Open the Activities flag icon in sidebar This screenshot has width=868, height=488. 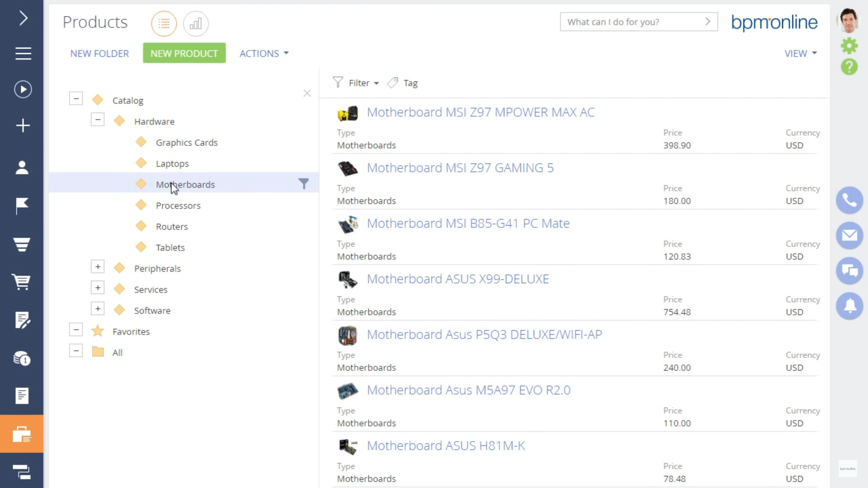[22, 206]
